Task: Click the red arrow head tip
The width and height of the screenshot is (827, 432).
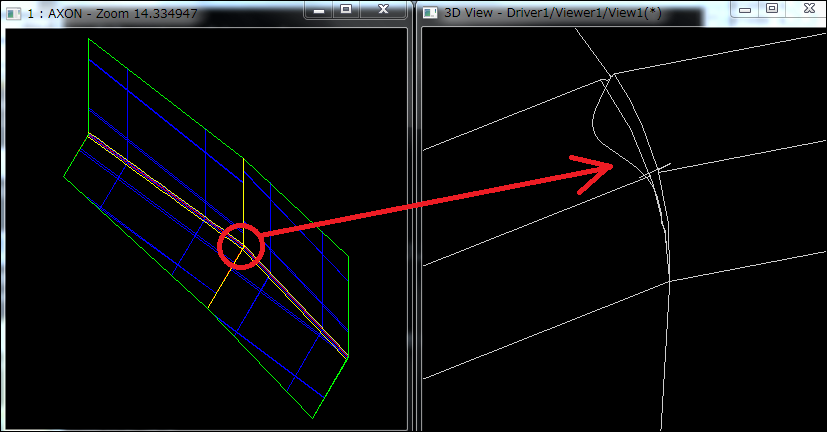Action: pyautogui.click(x=611, y=165)
